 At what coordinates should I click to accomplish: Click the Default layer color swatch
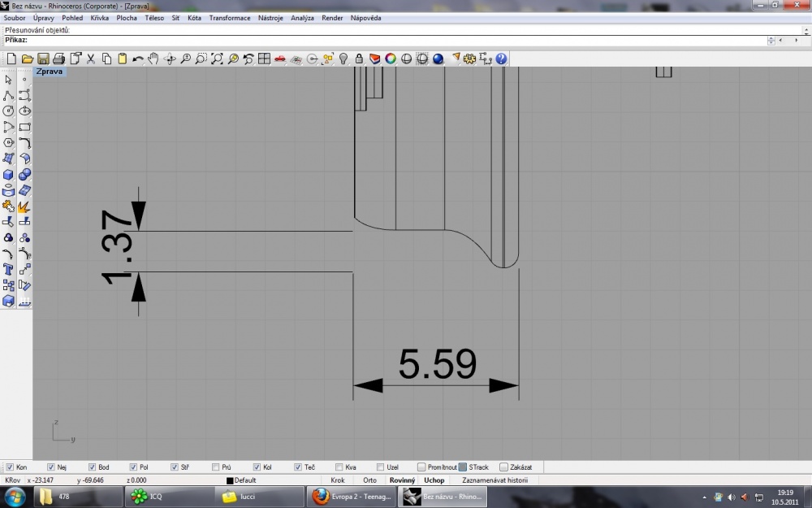coord(230,480)
